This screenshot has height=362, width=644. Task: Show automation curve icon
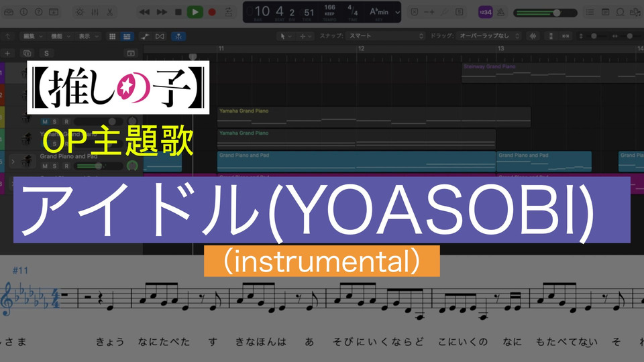click(145, 36)
